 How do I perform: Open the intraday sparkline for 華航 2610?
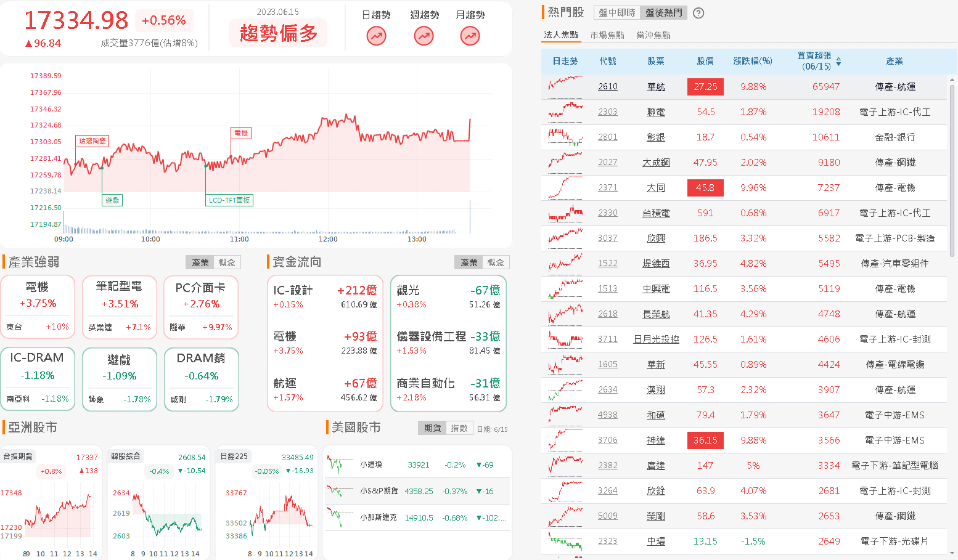tap(565, 86)
